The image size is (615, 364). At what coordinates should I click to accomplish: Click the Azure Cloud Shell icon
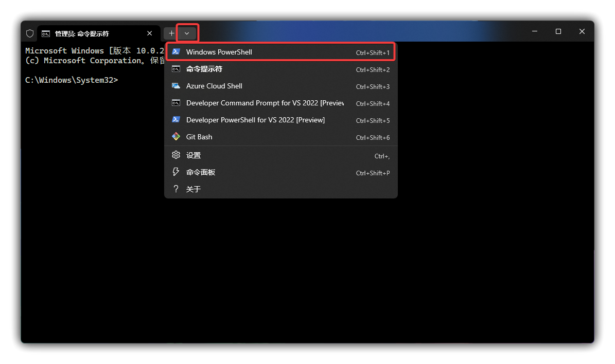click(x=176, y=86)
